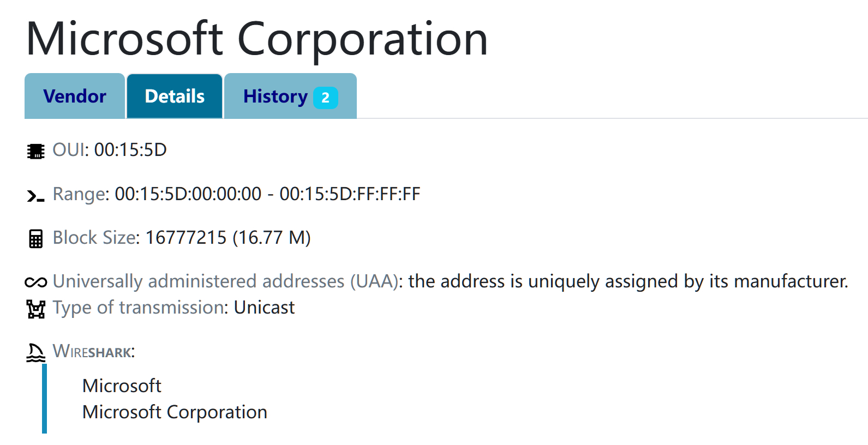Click the network diagram icon beside transmission type

click(x=36, y=309)
